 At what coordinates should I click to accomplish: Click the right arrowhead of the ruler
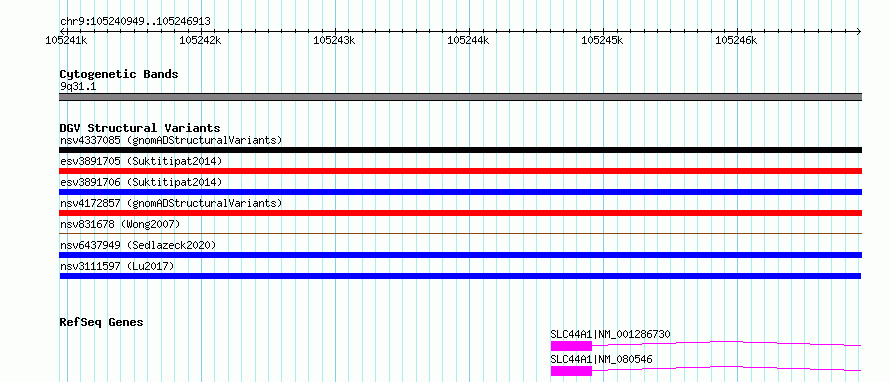tap(859, 31)
